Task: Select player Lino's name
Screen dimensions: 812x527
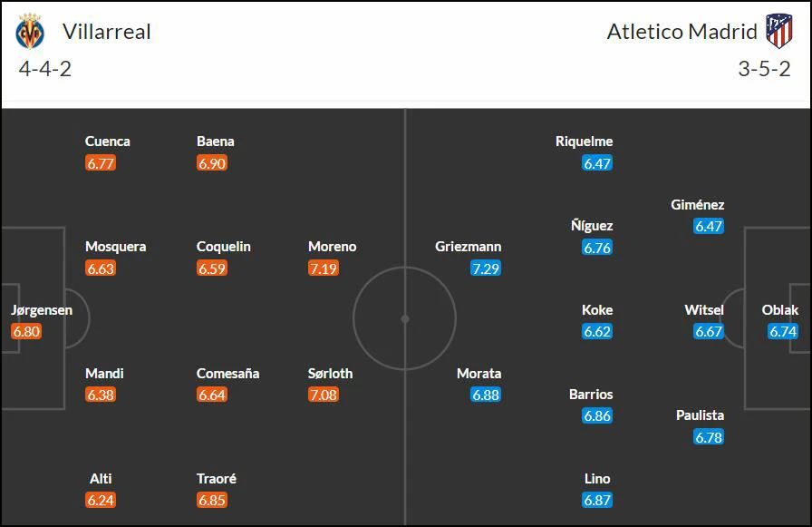Action: tap(597, 478)
